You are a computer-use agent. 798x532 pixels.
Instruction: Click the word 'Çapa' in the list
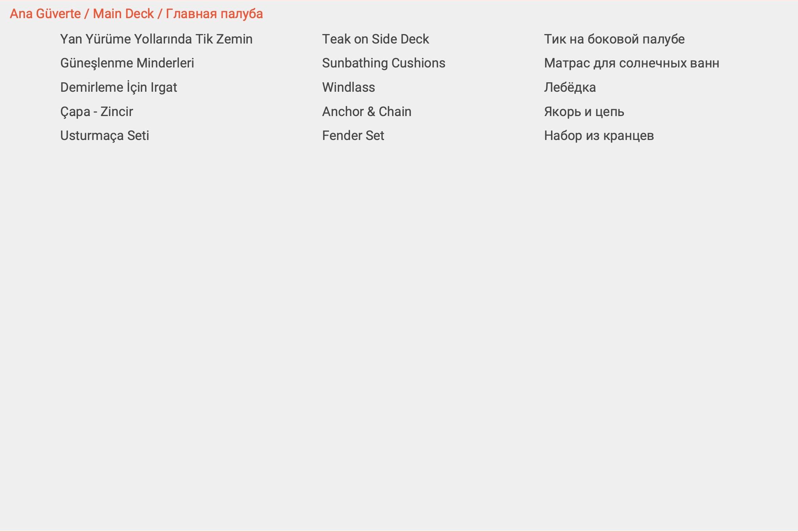[75, 112]
